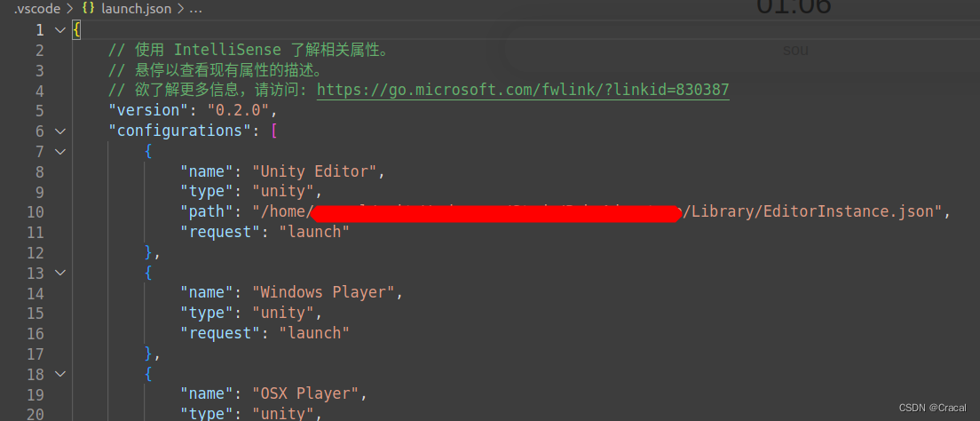The width and height of the screenshot is (980, 421).
Task: Collapse the Windows Player block on line 13
Action: (60, 272)
